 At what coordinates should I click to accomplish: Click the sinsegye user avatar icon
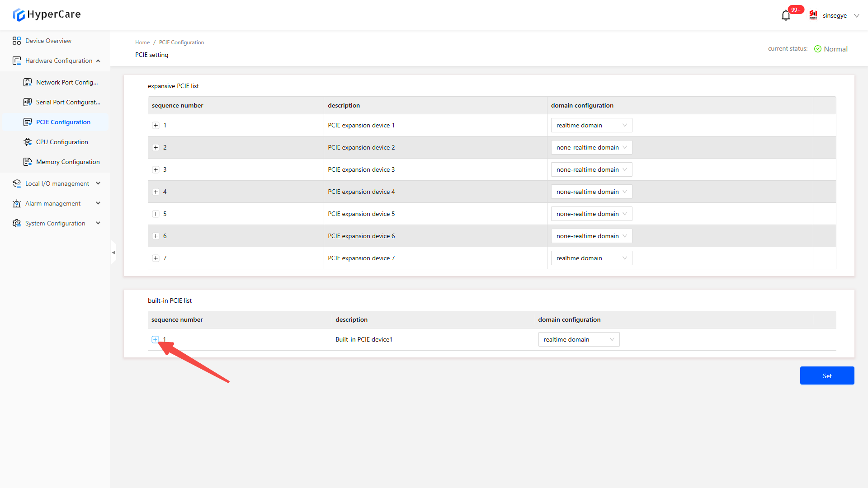(x=813, y=15)
